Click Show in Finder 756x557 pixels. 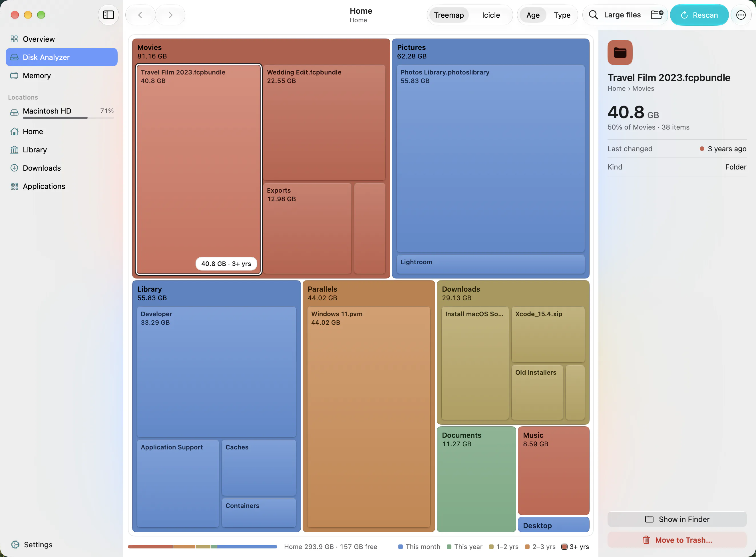(x=677, y=519)
